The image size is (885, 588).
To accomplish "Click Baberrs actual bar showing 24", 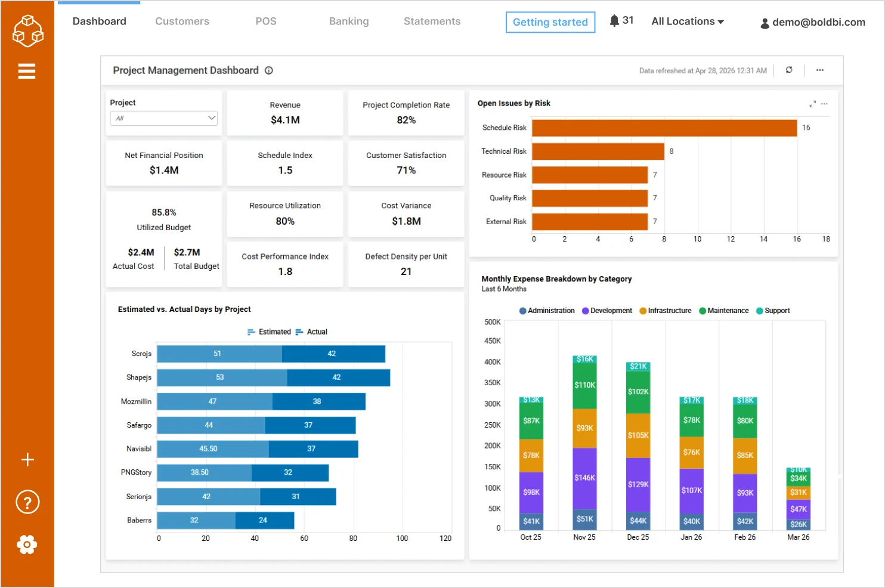I will [265, 521].
